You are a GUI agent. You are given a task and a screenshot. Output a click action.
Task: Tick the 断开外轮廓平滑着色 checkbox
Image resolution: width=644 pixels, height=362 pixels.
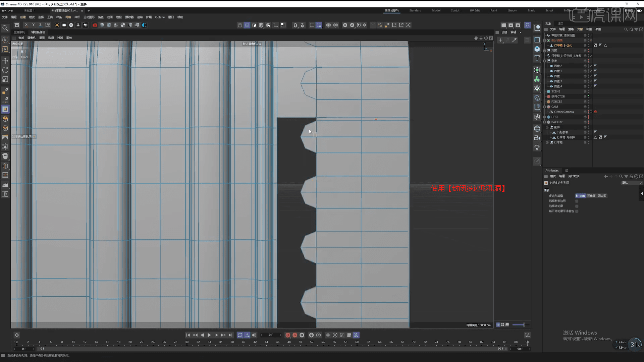click(577, 211)
